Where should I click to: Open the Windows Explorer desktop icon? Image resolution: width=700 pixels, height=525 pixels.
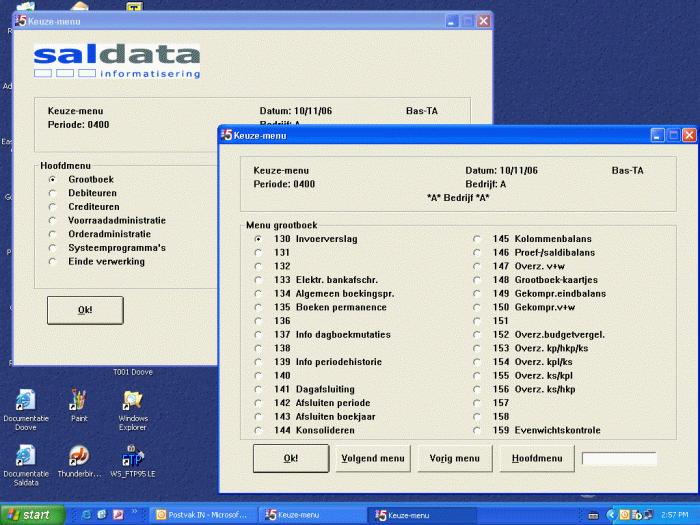pyautogui.click(x=133, y=401)
